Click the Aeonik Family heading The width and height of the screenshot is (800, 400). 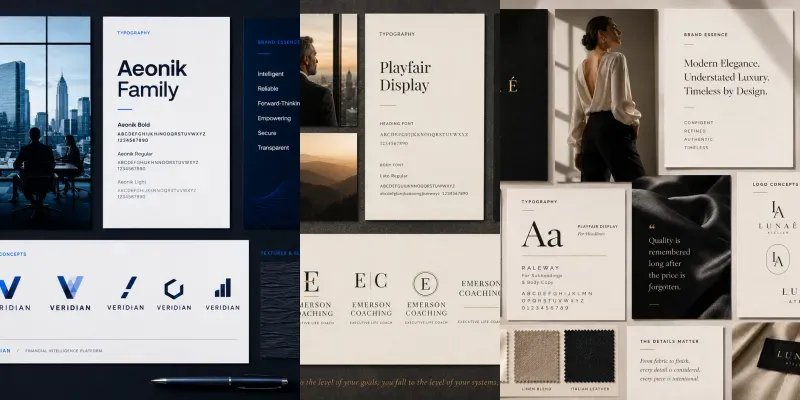pyautogui.click(x=152, y=79)
